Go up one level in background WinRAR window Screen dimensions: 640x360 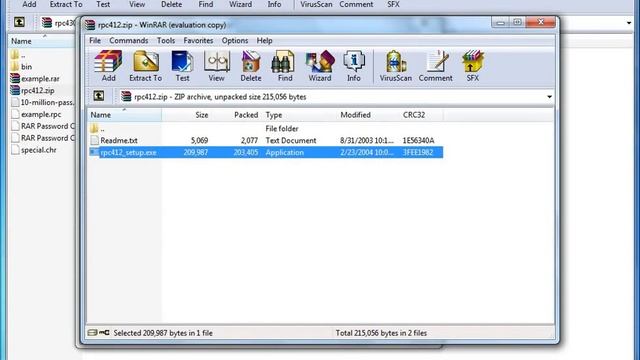[x=19, y=22]
